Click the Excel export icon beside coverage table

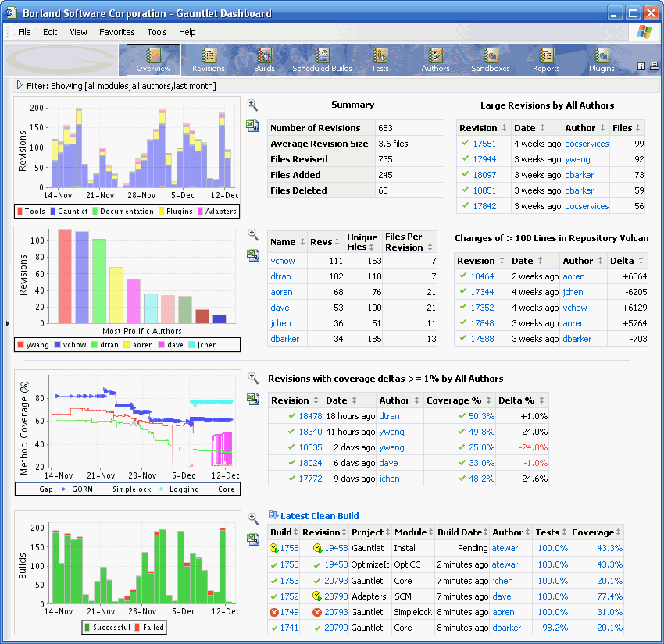pos(252,399)
